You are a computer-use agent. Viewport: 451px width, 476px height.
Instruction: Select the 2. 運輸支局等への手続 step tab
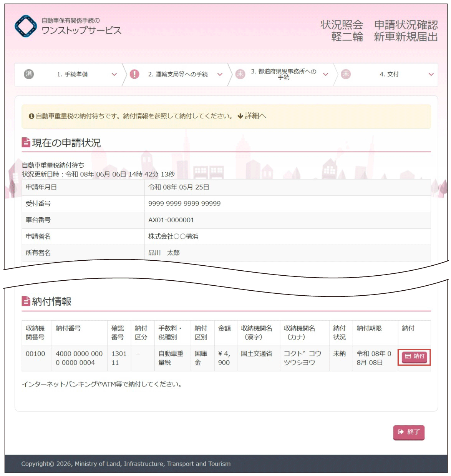(x=178, y=74)
